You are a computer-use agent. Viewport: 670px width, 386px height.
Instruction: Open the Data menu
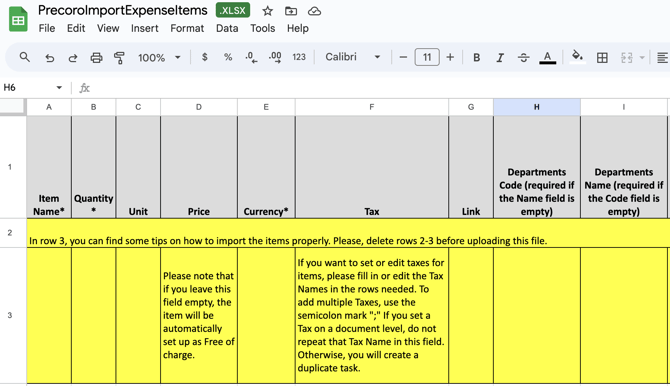point(227,28)
